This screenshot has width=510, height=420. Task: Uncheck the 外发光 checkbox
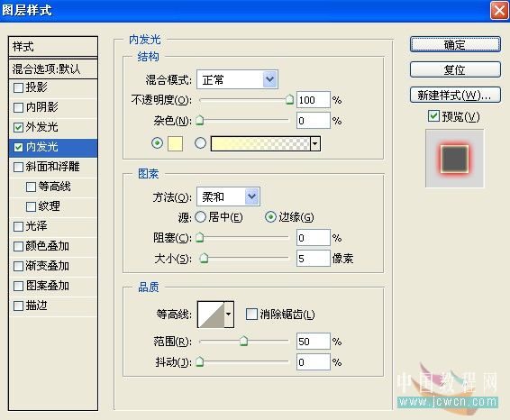pos(18,127)
